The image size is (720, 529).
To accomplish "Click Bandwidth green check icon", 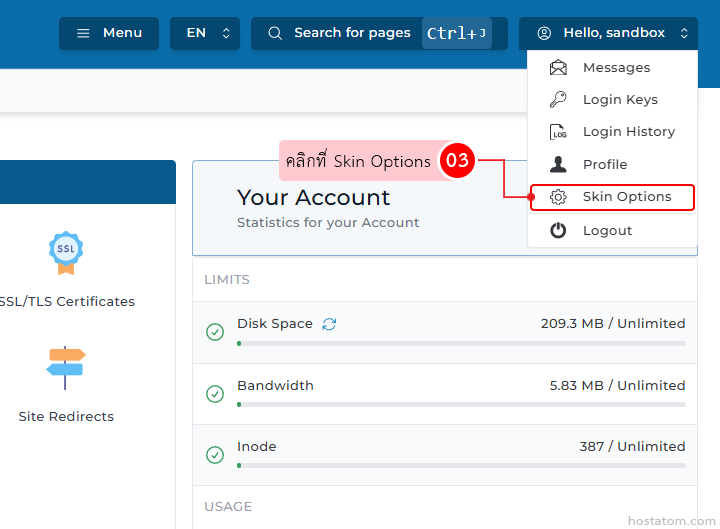I will point(215,394).
